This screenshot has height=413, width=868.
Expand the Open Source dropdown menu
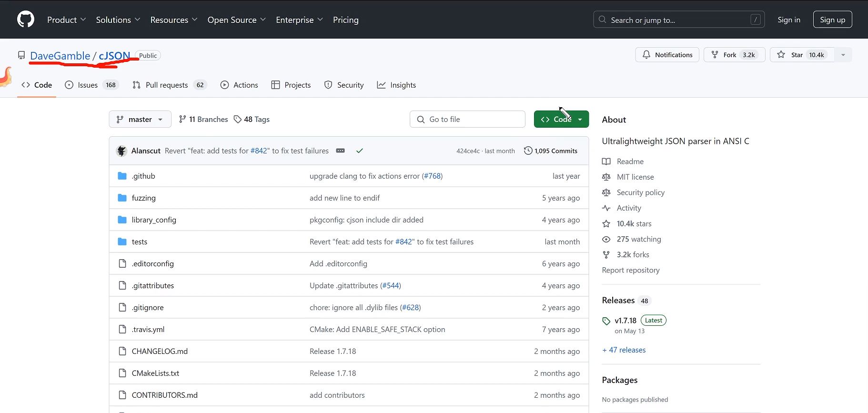pos(237,20)
